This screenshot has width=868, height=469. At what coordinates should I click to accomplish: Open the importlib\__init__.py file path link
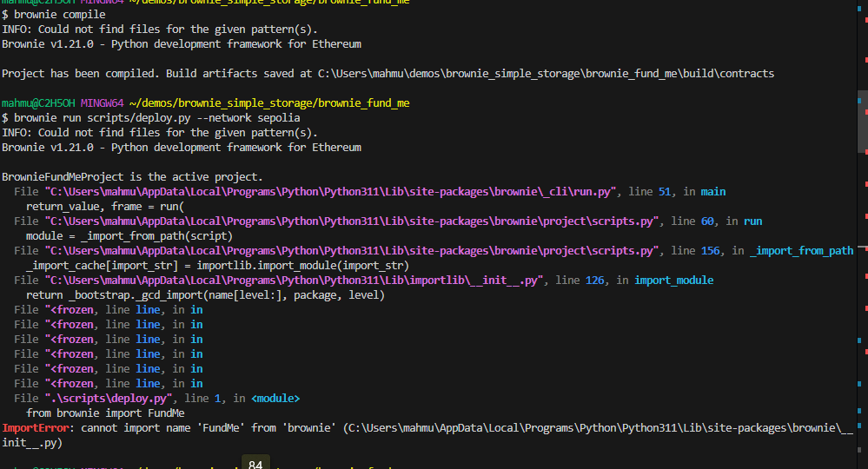pyautogui.click(x=295, y=281)
